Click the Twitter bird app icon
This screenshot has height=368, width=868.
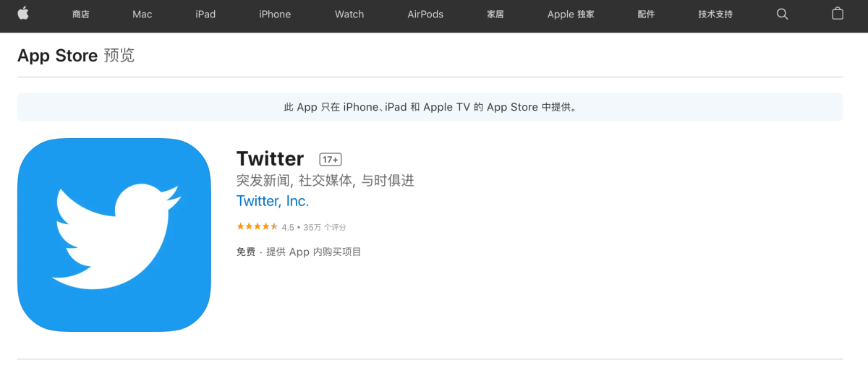tap(114, 235)
